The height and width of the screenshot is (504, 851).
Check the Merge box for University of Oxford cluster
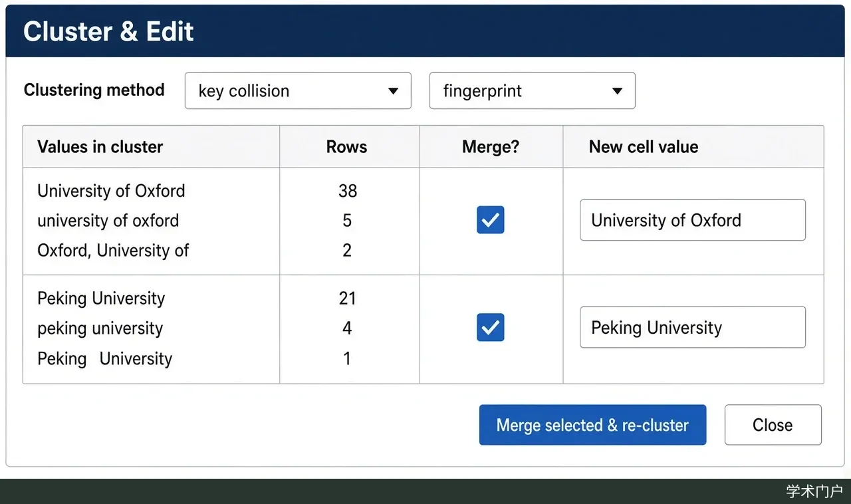pos(491,220)
